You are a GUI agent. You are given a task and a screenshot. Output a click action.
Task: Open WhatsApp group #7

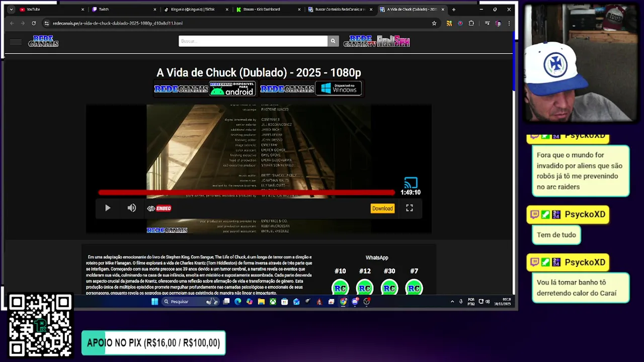tap(414, 288)
